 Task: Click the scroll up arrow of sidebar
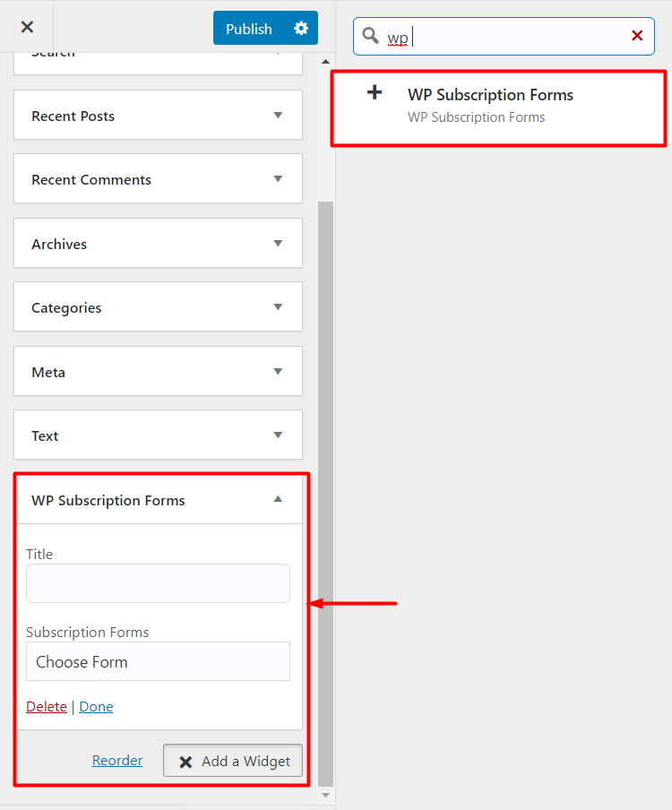[x=325, y=62]
